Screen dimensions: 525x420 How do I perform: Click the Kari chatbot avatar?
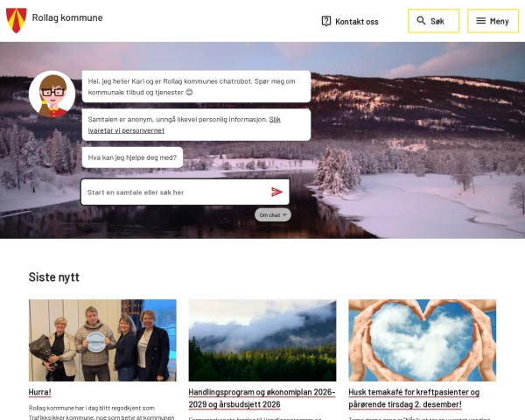(x=52, y=94)
